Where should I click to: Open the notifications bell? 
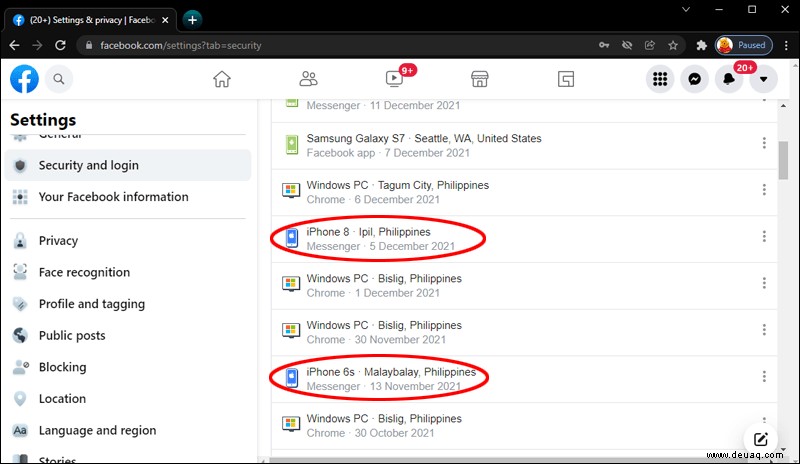(x=729, y=79)
